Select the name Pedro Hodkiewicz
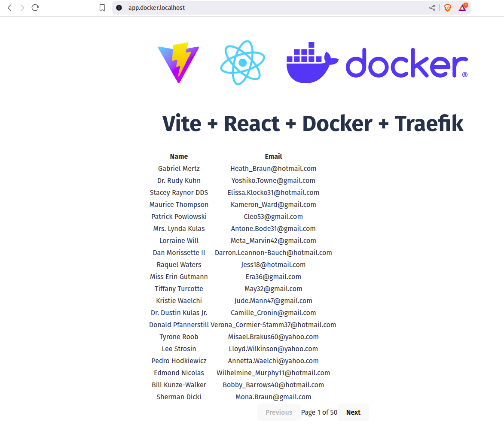This screenshot has width=504, height=434. pyautogui.click(x=179, y=361)
